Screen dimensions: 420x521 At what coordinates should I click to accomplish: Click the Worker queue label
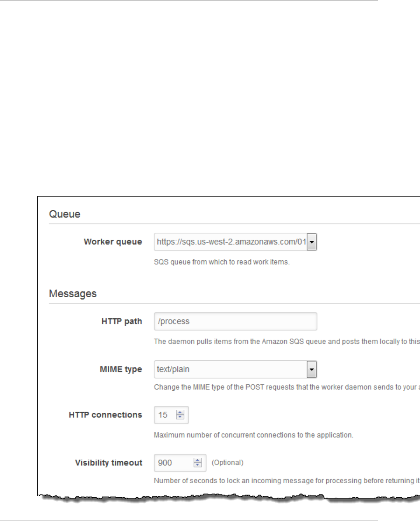[113, 242]
